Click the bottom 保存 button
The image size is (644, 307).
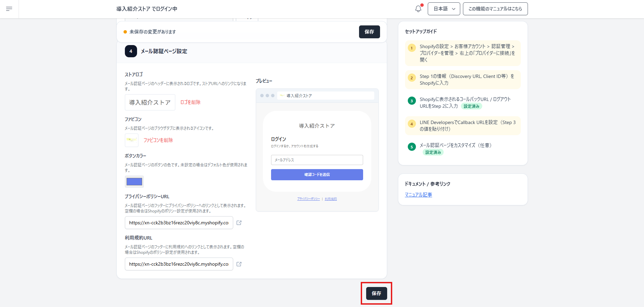click(376, 293)
